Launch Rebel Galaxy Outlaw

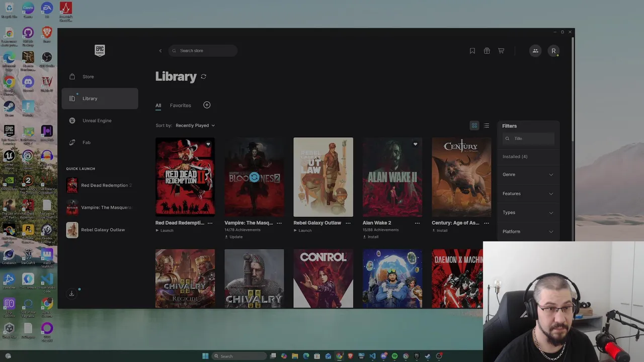click(x=302, y=231)
